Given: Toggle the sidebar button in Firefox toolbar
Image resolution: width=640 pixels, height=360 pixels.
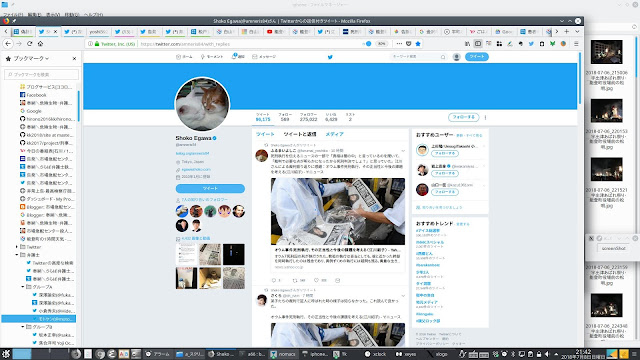Looking at the screenshot, I should pyautogui.click(x=478, y=44).
